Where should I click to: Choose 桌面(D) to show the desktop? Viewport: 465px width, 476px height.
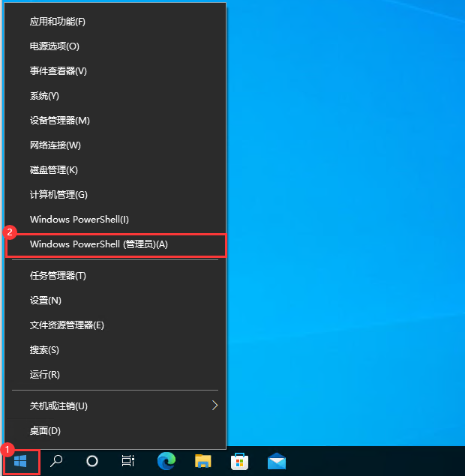point(115,431)
